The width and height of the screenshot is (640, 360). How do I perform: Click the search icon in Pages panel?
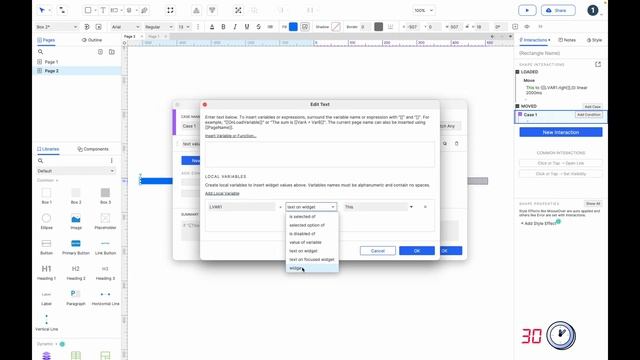tap(40, 52)
